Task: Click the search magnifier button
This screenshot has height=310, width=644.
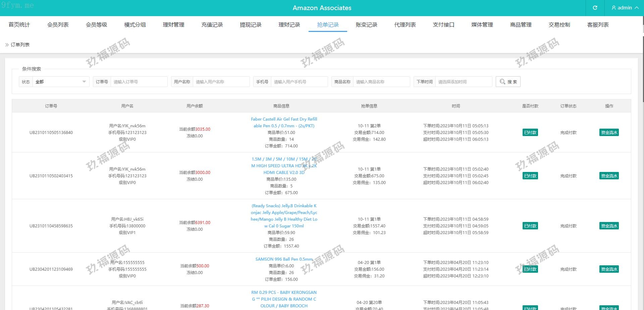Action: (x=508, y=82)
